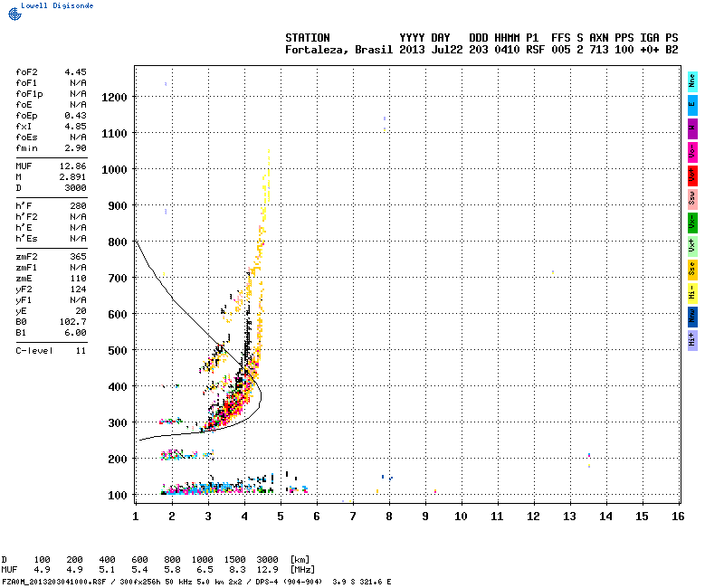Click station name Fortaleza, Brasil

[338, 50]
